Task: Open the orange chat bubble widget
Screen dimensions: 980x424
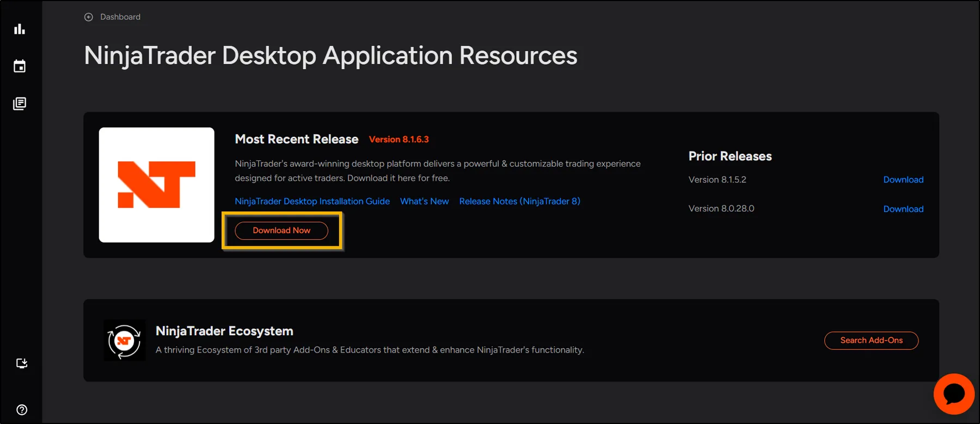Action: pyautogui.click(x=954, y=394)
